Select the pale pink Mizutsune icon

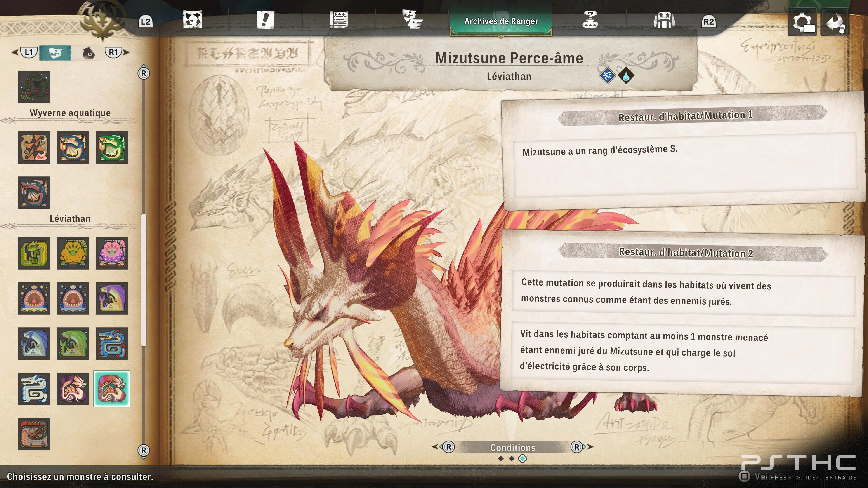point(73,389)
